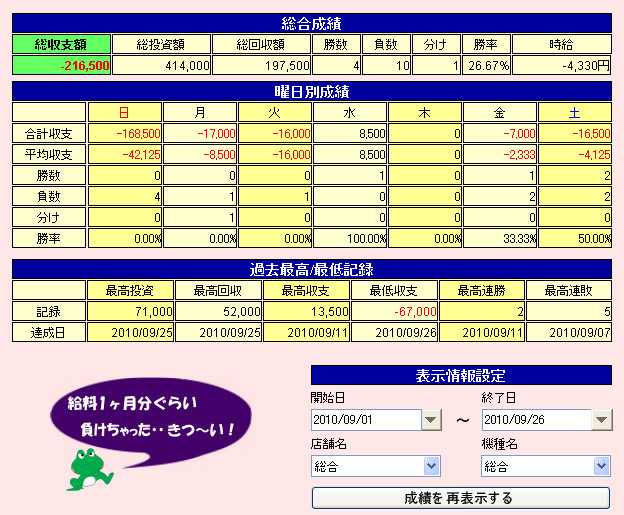The image size is (624, 515).
Task: Open the 開始日 date dropdown arrow
Action: (x=431, y=420)
